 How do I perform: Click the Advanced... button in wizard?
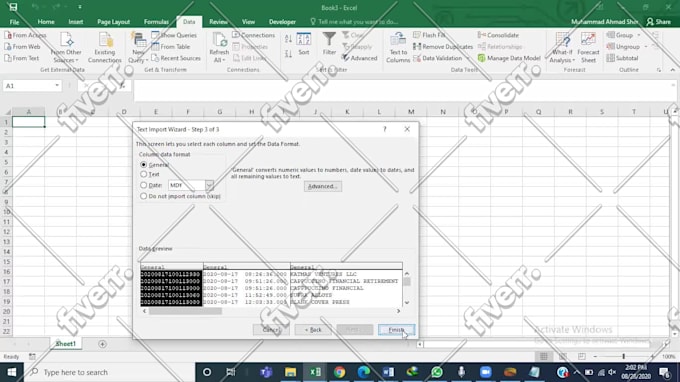tap(322, 186)
